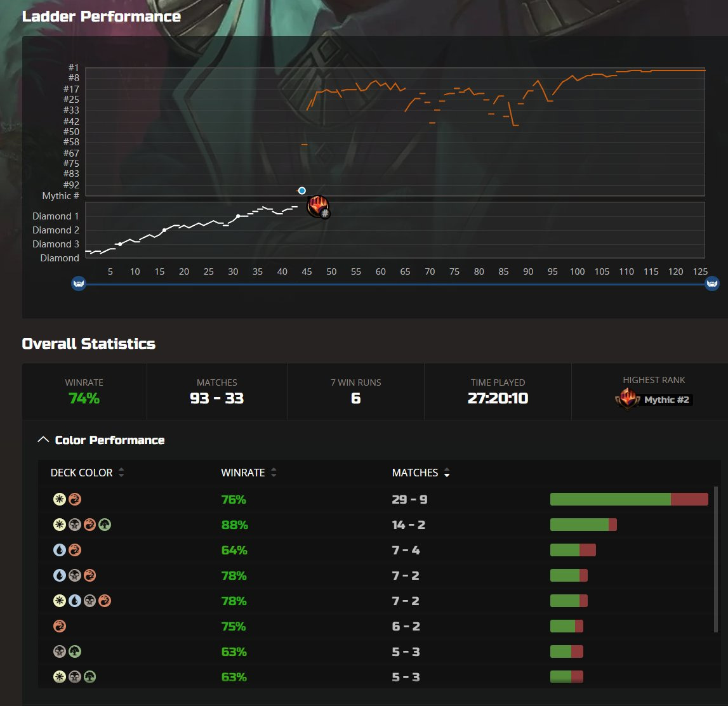Click the lone red mana icon in the 6 - 2 row
This screenshot has height=706, width=728.
[60, 626]
